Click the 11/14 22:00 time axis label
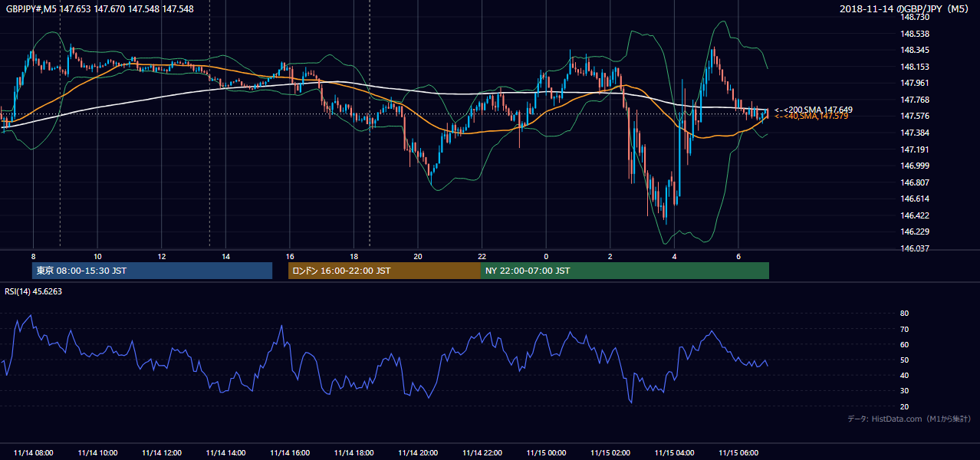The height and width of the screenshot is (460, 980). (482, 453)
